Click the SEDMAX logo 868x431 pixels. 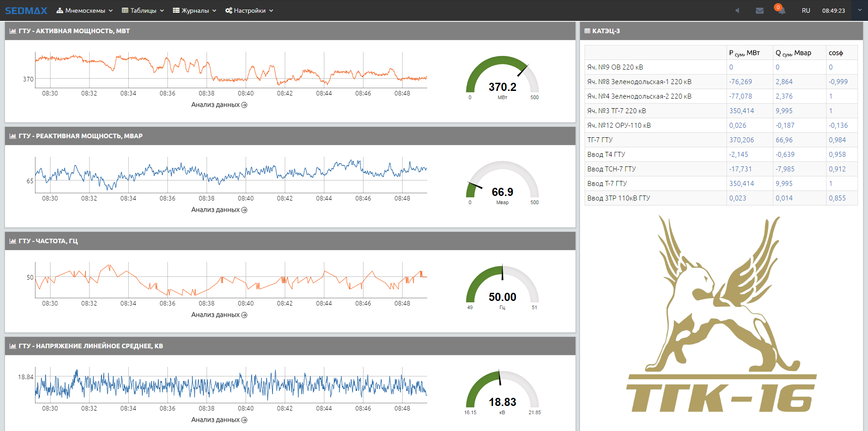click(26, 10)
